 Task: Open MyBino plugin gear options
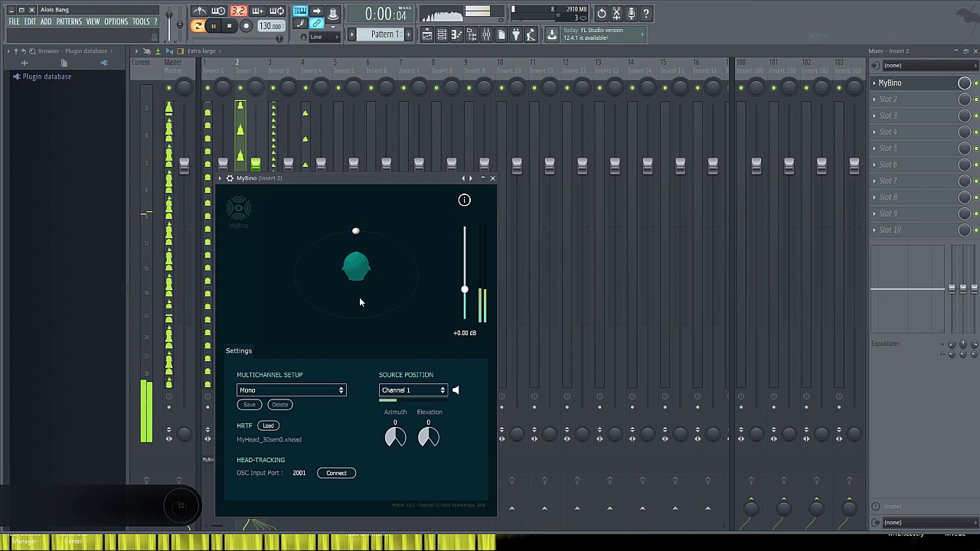(229, 178)
